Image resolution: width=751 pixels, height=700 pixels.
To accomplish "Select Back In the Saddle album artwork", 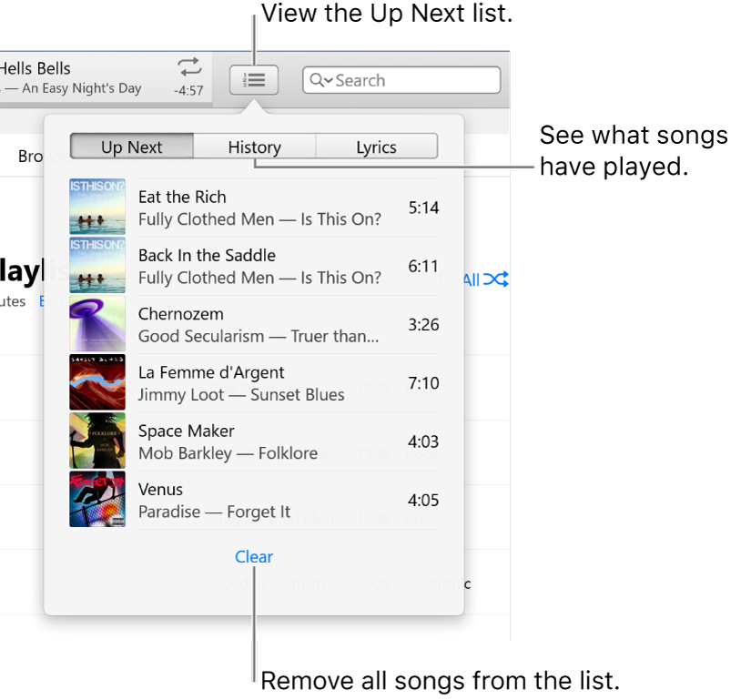I will [x=97, y=265].
